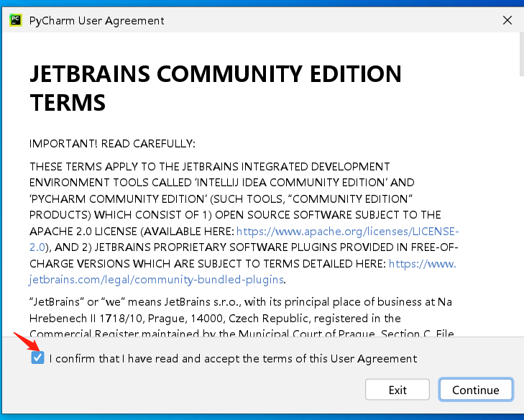
Task: Close the PyCharm User Agreement dialog
Action: pyautogui.click(x=507, y=20)
